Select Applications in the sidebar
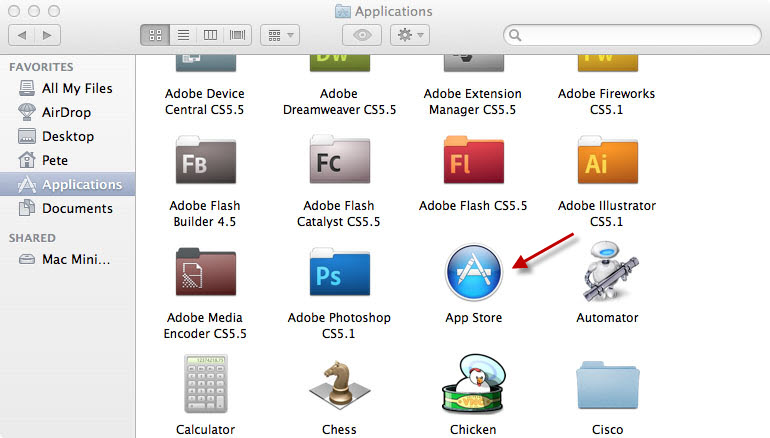 click(67, 184)
